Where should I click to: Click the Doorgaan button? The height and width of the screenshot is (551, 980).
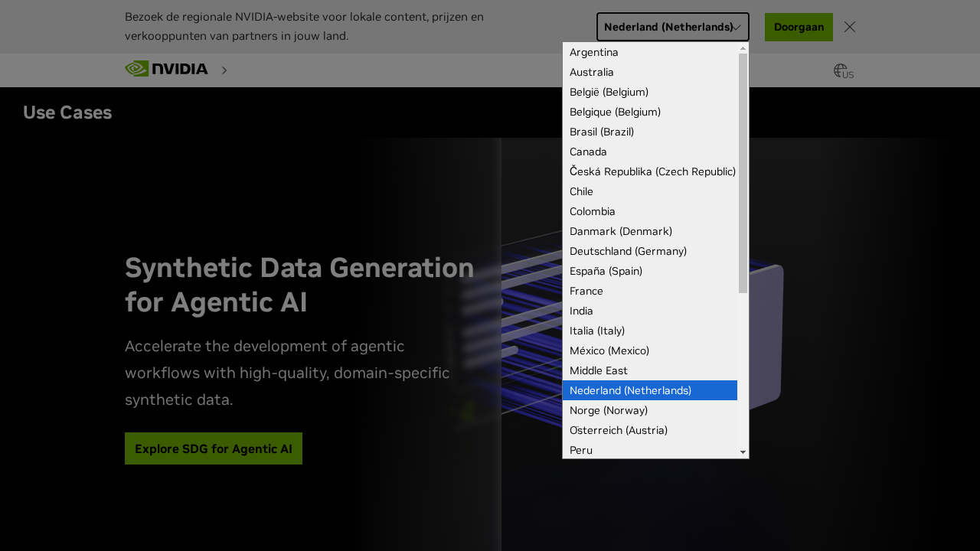click(x=799, y=27)
